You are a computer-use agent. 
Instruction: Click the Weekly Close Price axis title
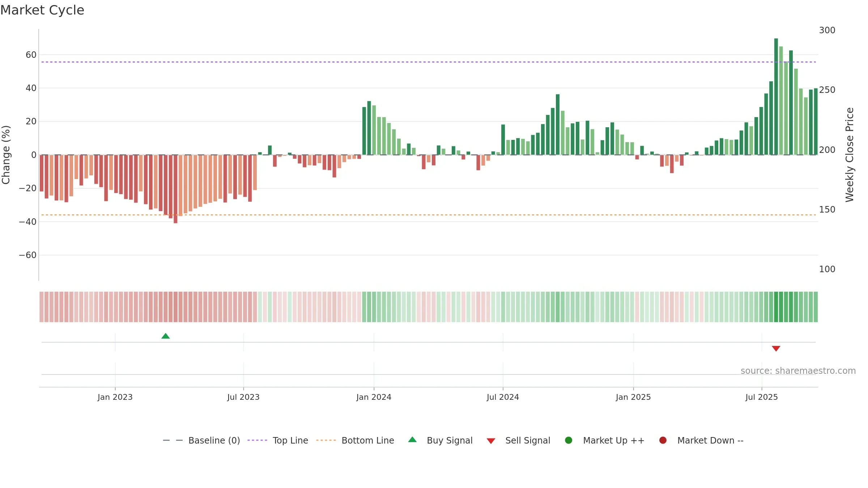pyautogui.click(x=850, y=155)
